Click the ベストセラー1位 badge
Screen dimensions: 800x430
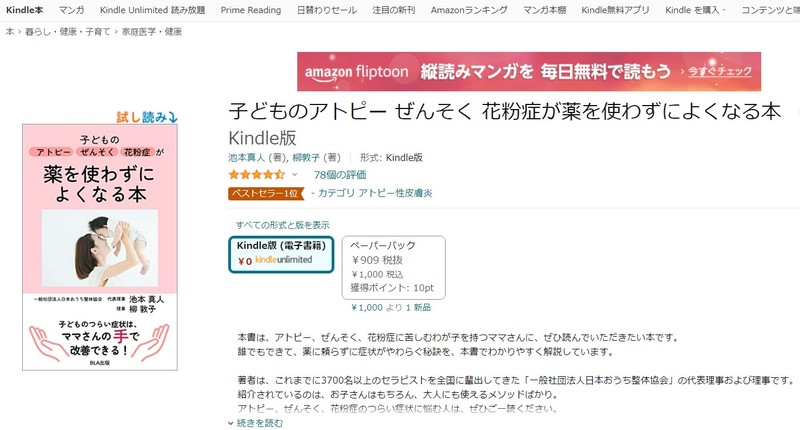point(266,193)
